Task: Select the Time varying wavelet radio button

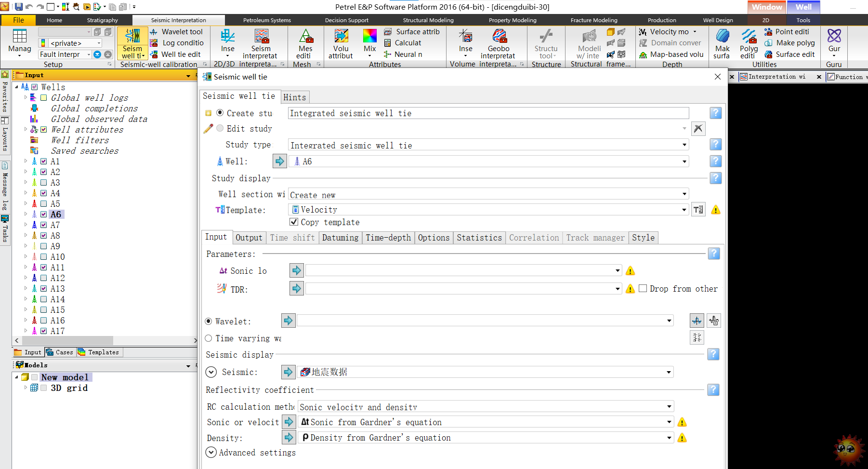Action: [209, 338]
